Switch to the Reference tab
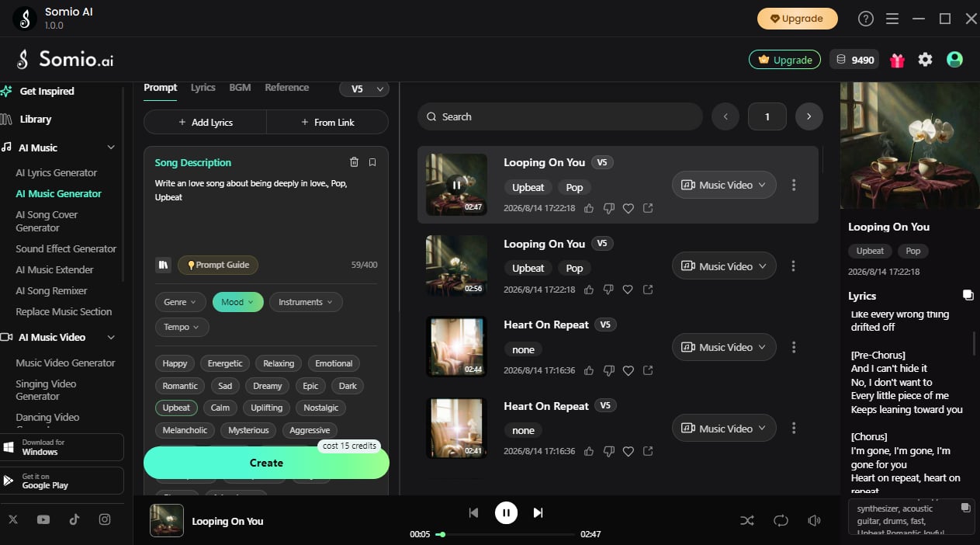 [x=287, y=88]
